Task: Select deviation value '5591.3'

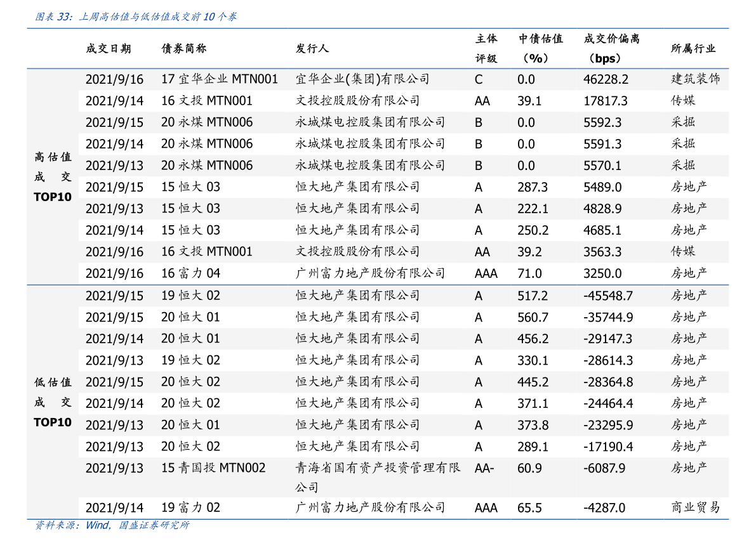Action: pos(602,144)
